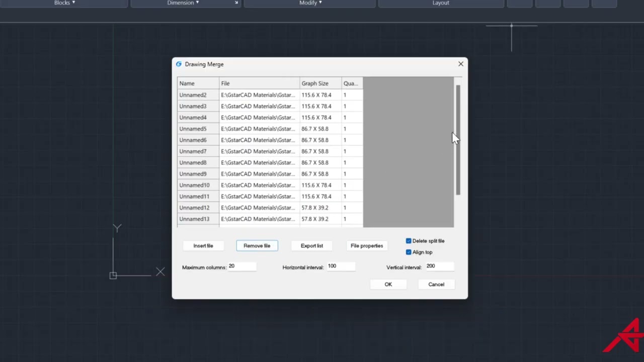Viewport: 644px width, 362px height.
Task: Click the file list vertical scrollbar
Action: [x=458, y=140]
